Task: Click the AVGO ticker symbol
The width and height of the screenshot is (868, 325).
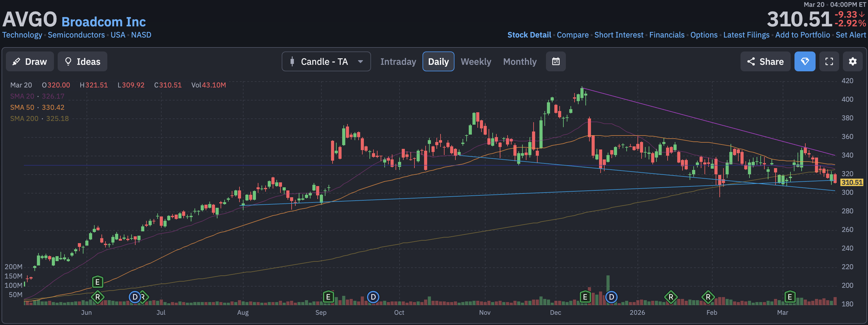Action: 30,19
